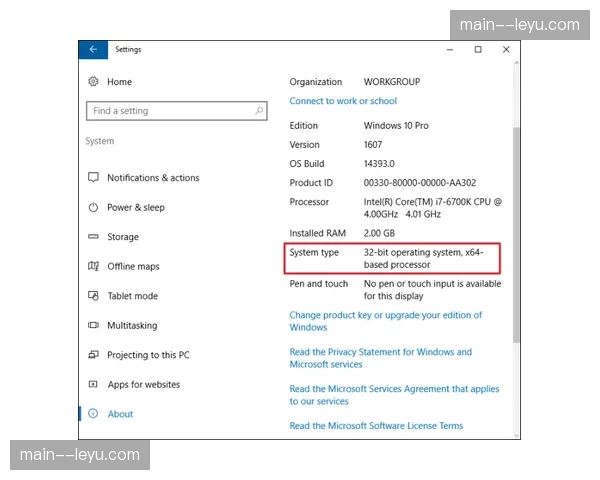
Task: Open Microsoft Software License Terms link
Action: click(x=376, y=426)
